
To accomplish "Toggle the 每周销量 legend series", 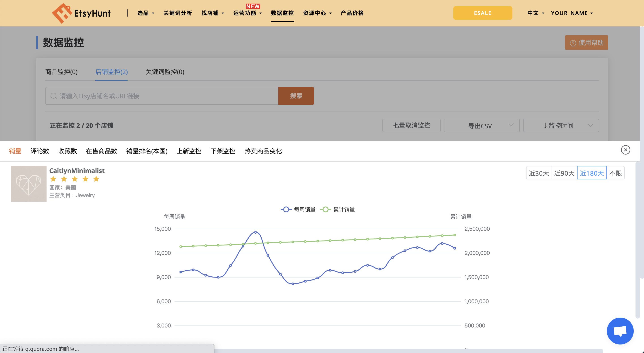I will [x=298, y=209].
